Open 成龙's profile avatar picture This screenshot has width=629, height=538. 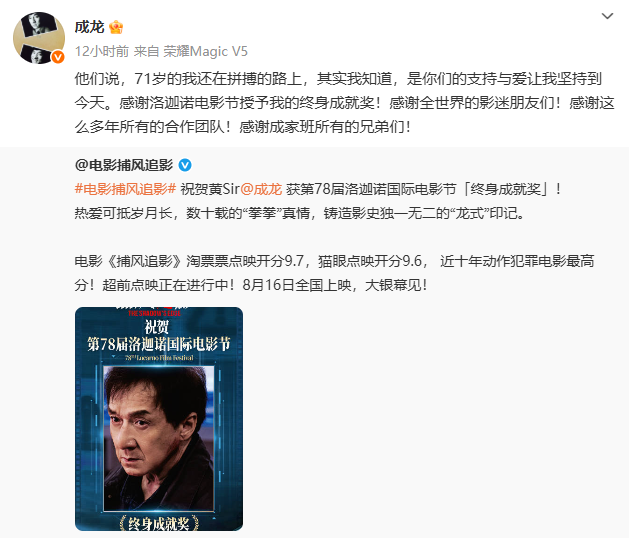39,38
